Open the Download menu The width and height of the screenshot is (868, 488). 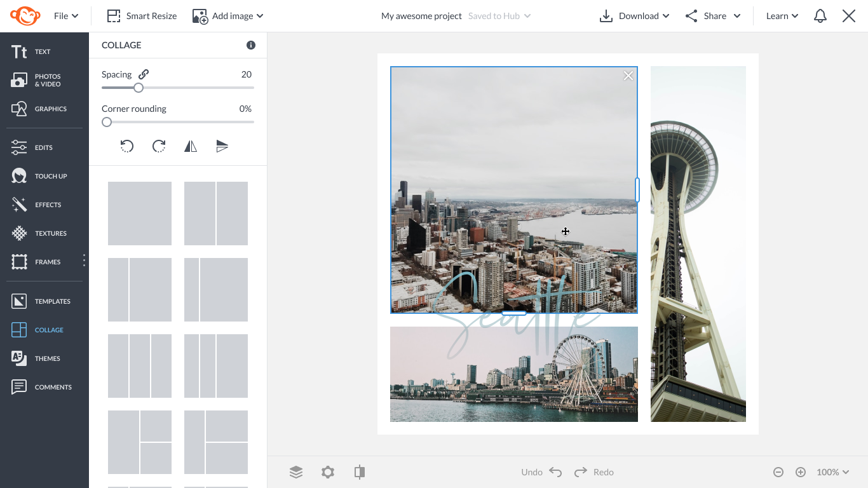click(x=634, y=16)
